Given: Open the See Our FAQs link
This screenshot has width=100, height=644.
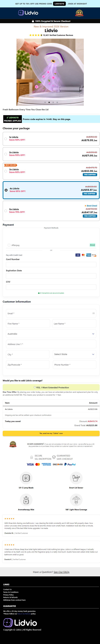Looking at the screenshot, I should coord(61,572).
